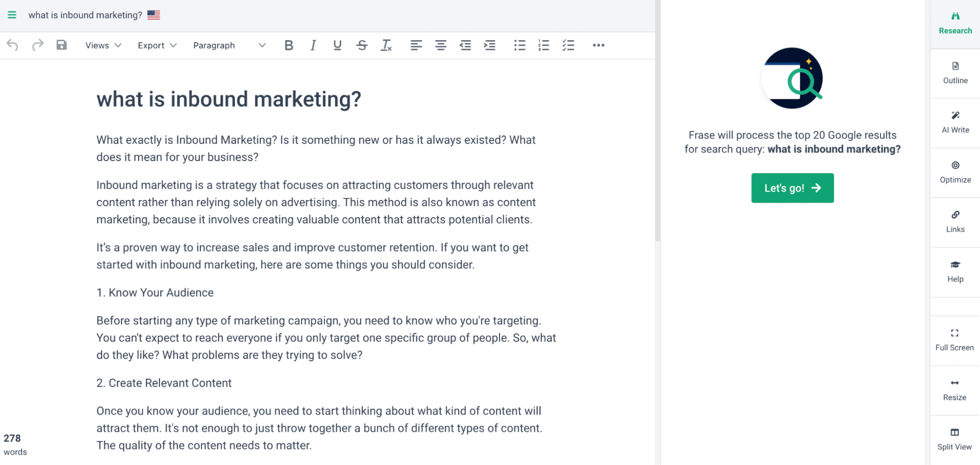Viewport: 980px width, 465px height.
Task: Apply strikethrough formatting
Action: (362, 45)
